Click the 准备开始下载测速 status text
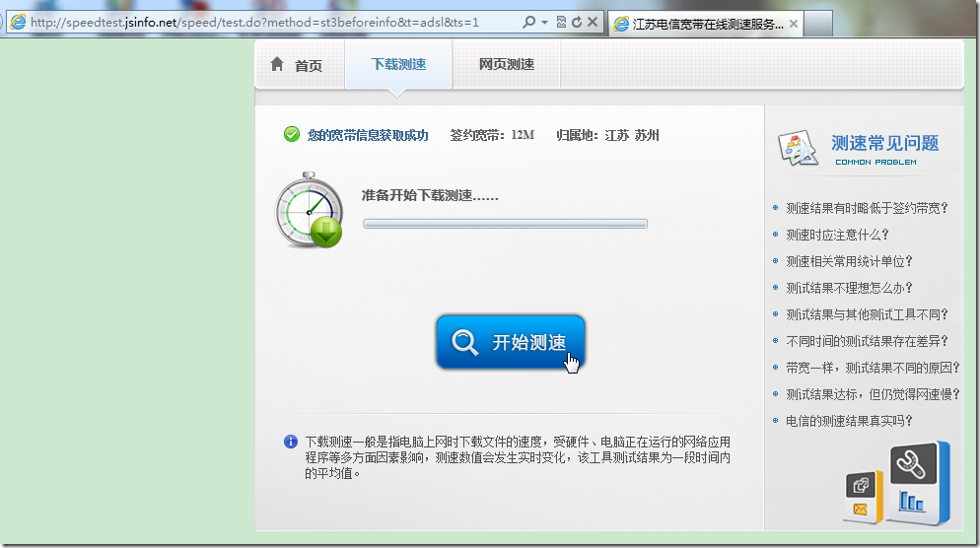The height and width of the screenshot is (548, 980). (430, 195)
